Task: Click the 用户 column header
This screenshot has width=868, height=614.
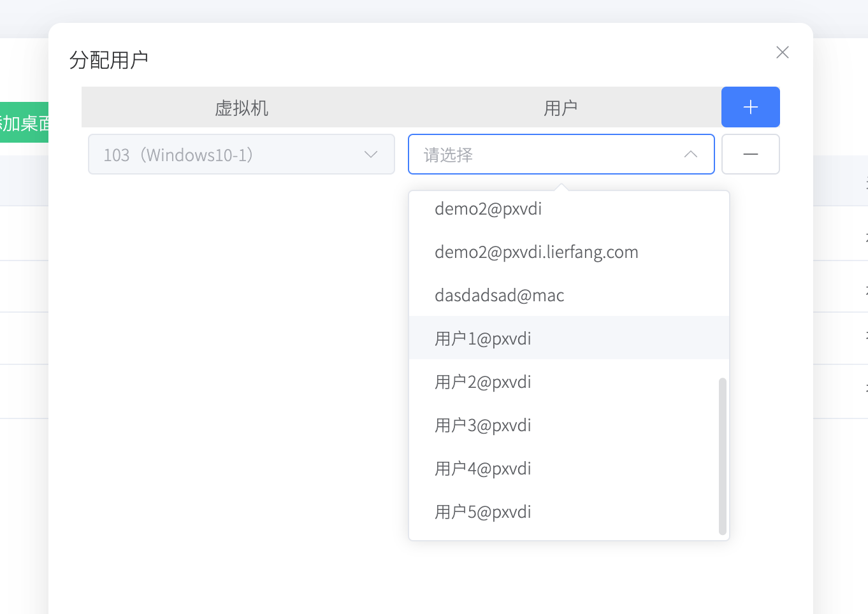Action: pyautogui.click(x=561, y=107)
